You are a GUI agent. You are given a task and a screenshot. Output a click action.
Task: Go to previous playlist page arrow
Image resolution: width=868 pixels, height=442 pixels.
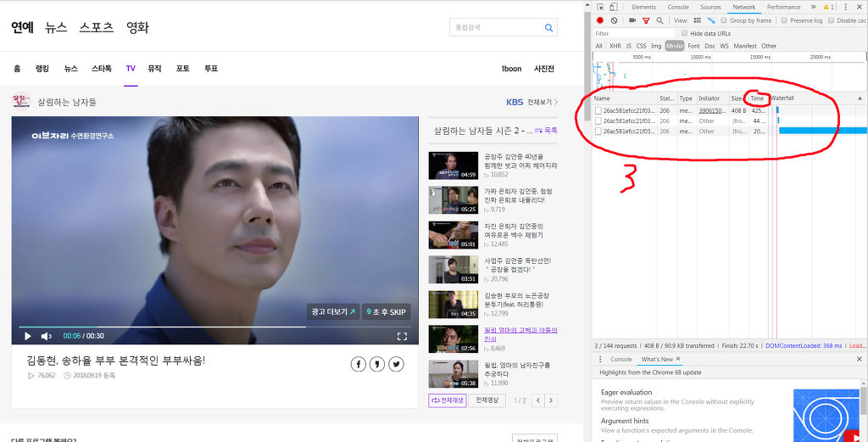click(538, 400)
